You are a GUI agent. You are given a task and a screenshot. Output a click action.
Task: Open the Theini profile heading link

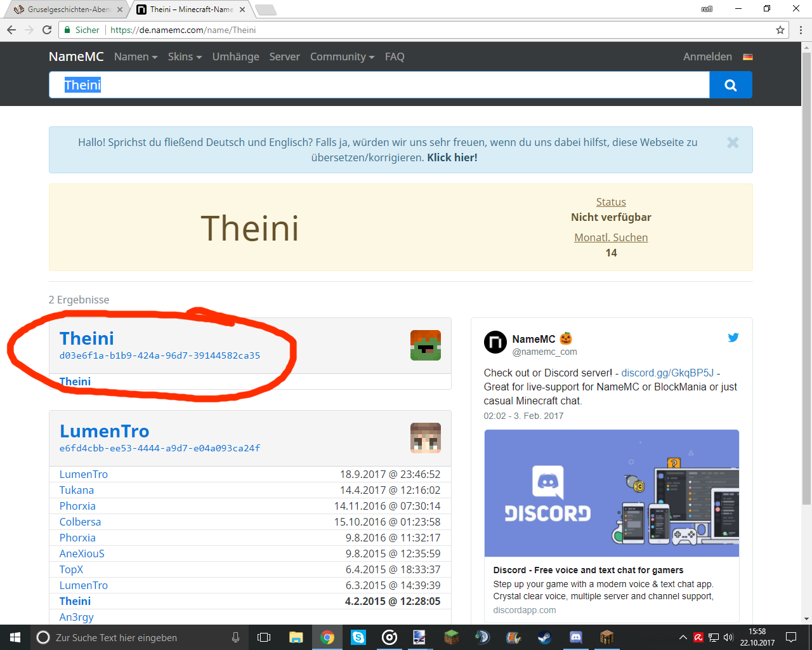tap(87, 338)
